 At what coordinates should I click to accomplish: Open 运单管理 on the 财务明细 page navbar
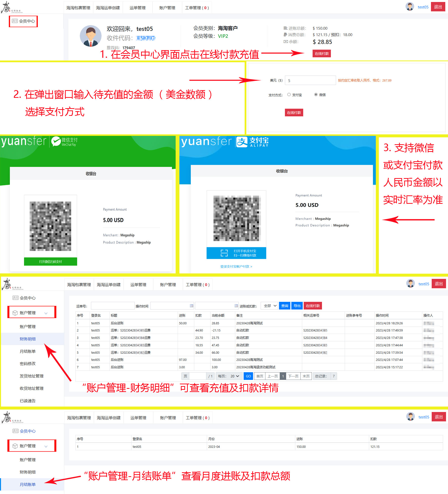[138, 285]
